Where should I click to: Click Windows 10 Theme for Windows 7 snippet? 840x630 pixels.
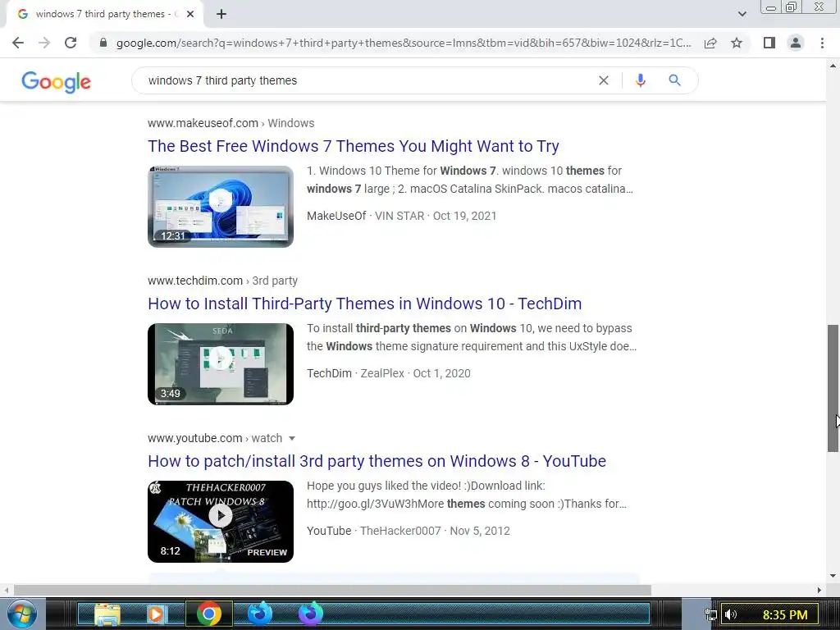(470, 180)
